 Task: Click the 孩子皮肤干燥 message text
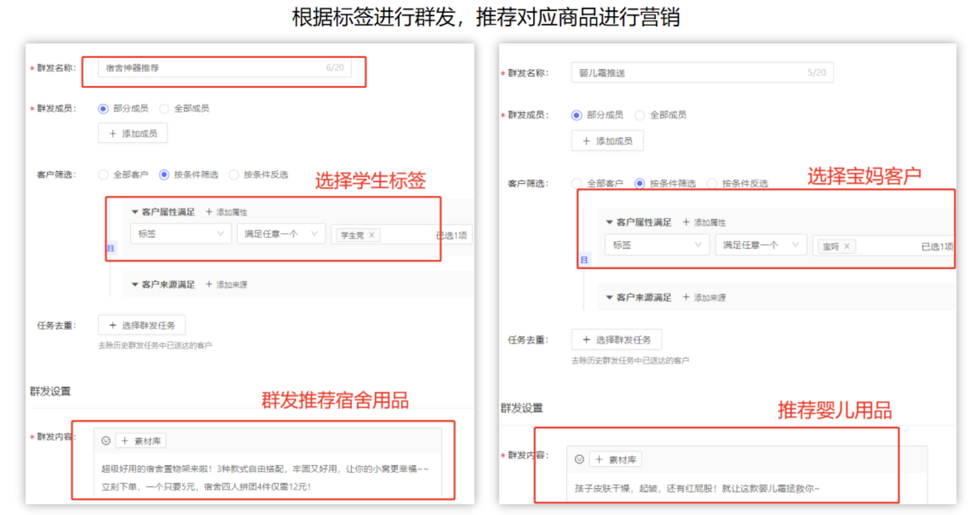coord(697,488)
